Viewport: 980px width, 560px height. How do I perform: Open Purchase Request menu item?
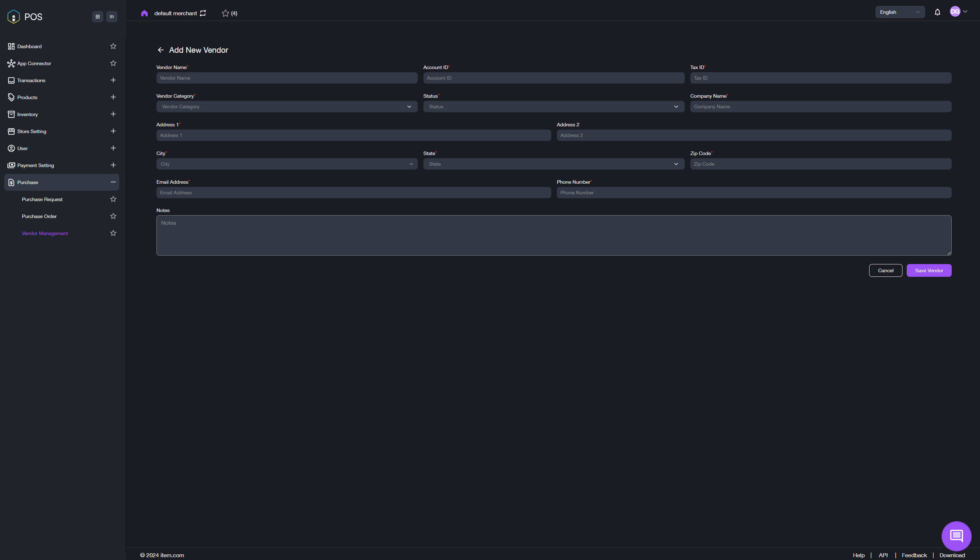42,199
